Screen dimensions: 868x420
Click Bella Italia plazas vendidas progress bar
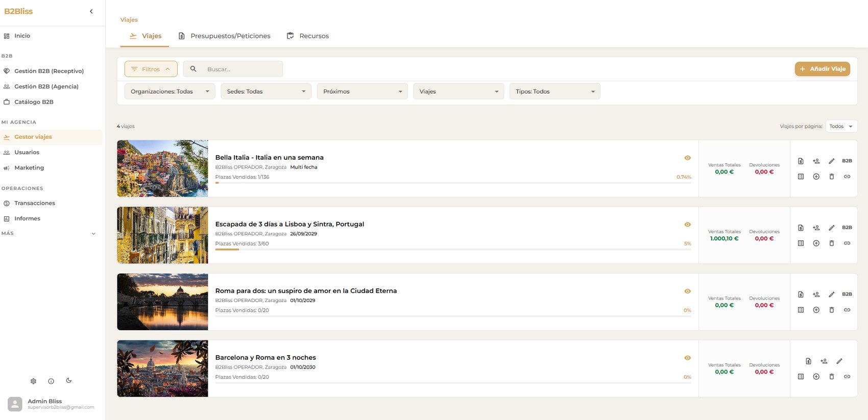pos(453,183)
